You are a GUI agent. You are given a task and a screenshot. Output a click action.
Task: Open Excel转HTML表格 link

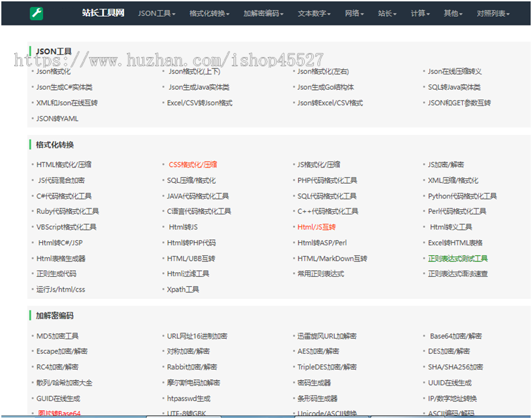(455, 243)
